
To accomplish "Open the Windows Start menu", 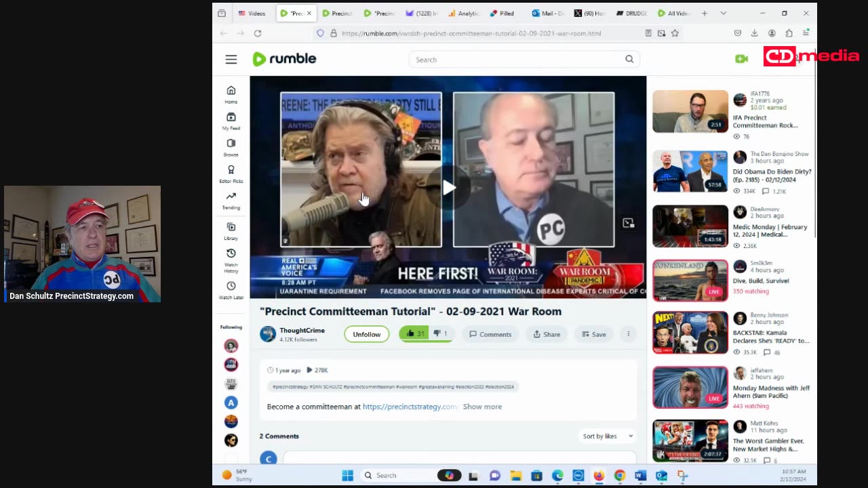I will coord(347,475).
